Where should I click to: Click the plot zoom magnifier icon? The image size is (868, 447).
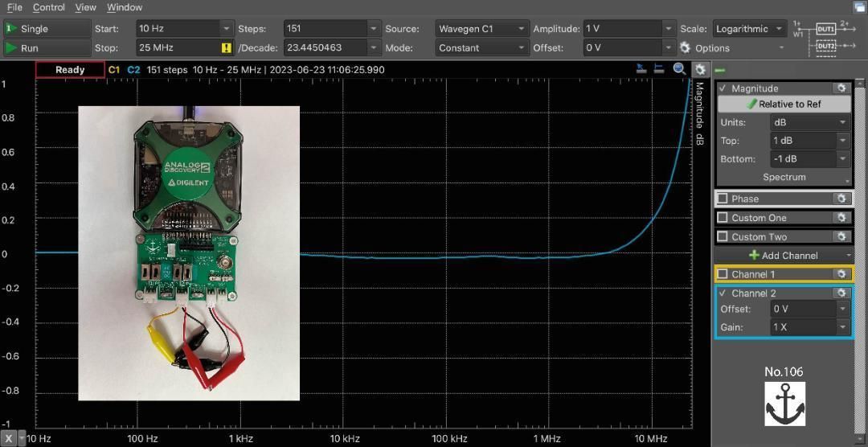680,69
